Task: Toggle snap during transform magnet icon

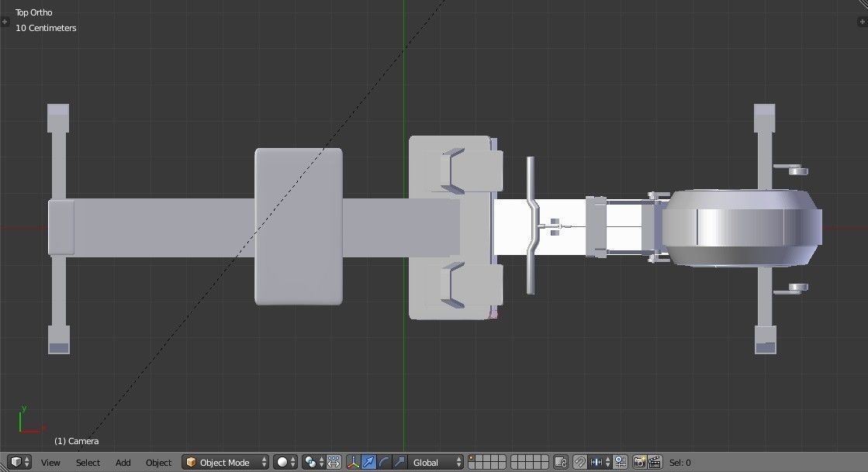Action: pyautogui.click(x=579, y=462)
